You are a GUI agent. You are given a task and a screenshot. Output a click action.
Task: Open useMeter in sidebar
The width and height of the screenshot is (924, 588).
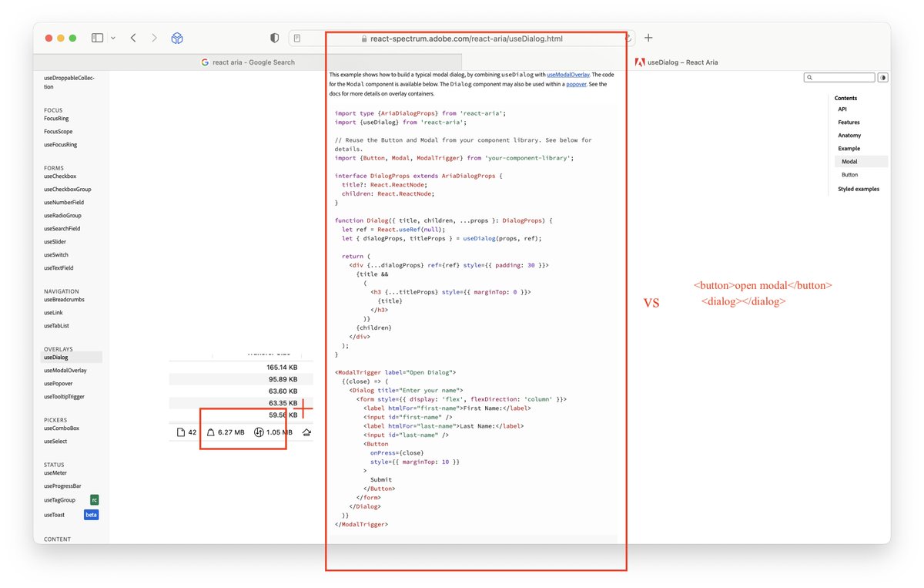tap(55, 473)
